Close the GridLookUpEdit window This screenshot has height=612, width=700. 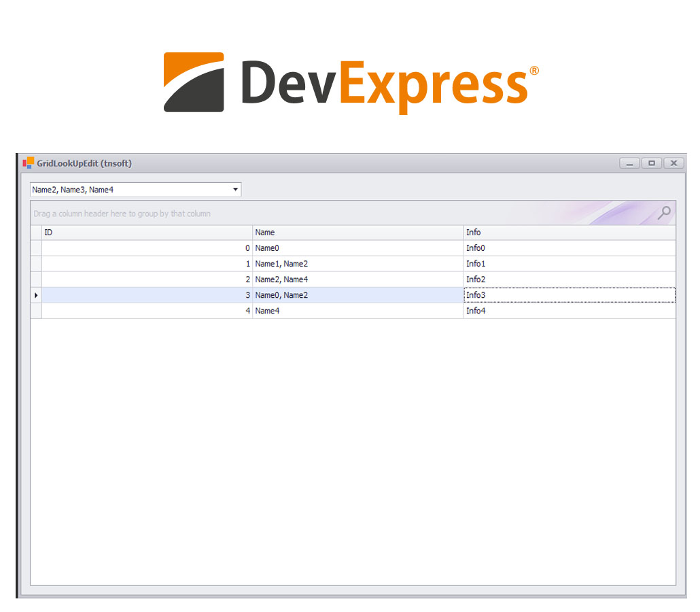tap(674, 163)
